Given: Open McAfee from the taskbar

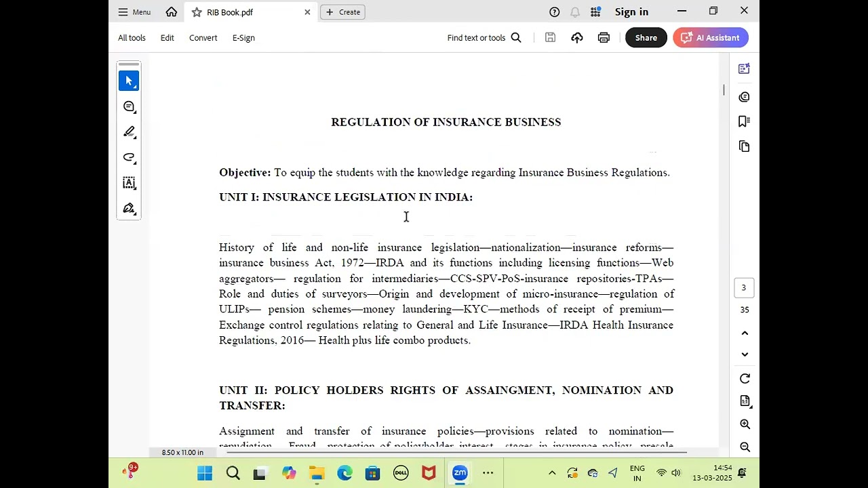Looking at the screenshot, I should [x=429, y=473].
